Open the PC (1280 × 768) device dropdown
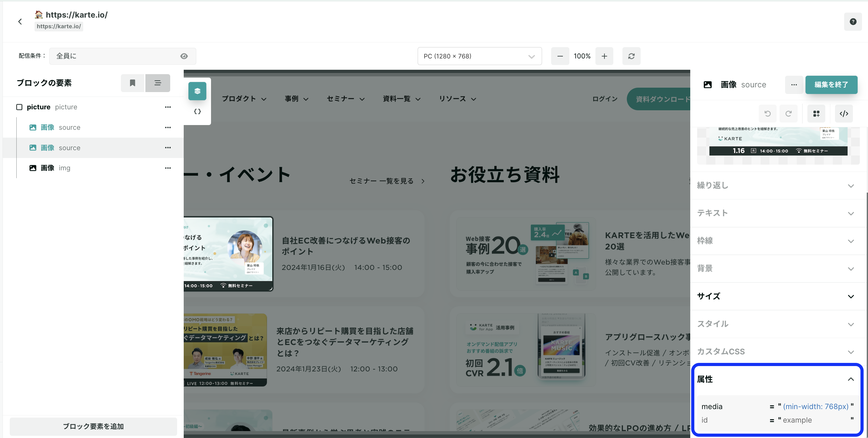This screenshot has width=868, height=438. [480, 56]
